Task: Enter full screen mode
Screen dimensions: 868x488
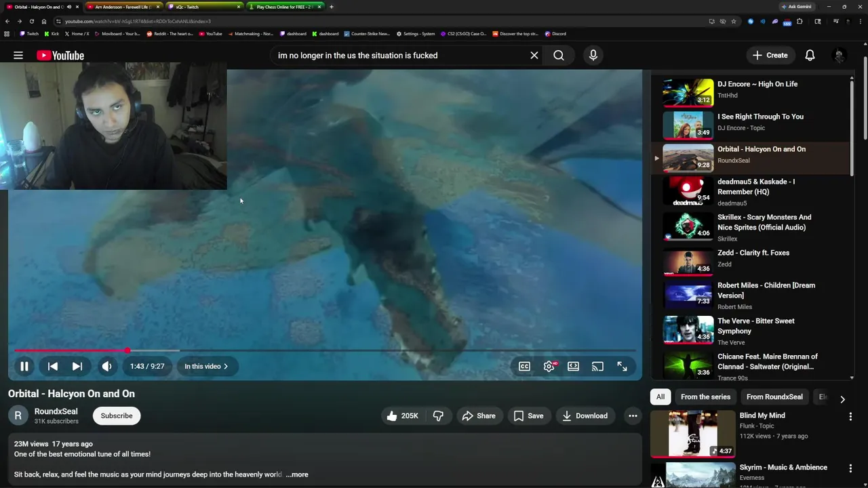Action: 622,366
